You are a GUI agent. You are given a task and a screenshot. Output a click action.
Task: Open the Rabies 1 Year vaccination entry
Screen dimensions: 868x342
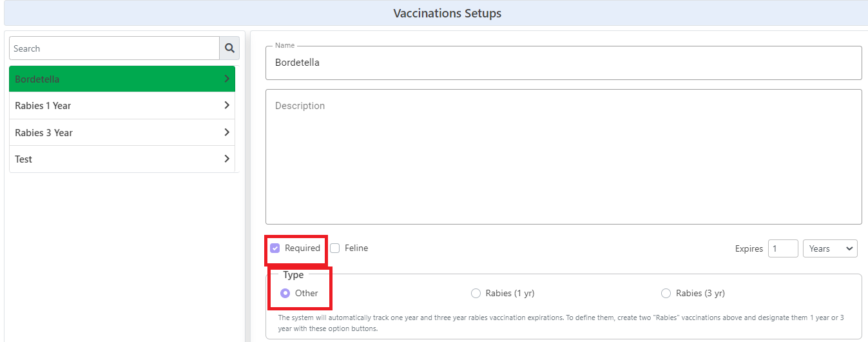(x=122, y=105)
